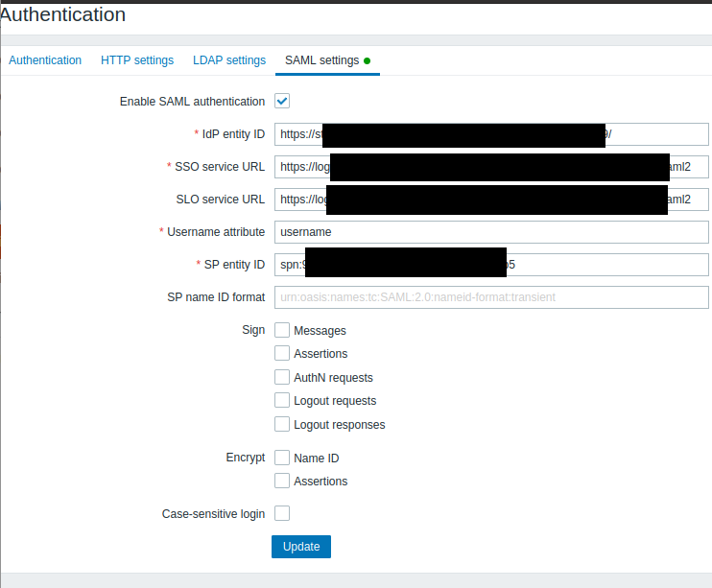Enable signing of Logout responses
Screen dimensions: 712x588
[x=282, y=424]
